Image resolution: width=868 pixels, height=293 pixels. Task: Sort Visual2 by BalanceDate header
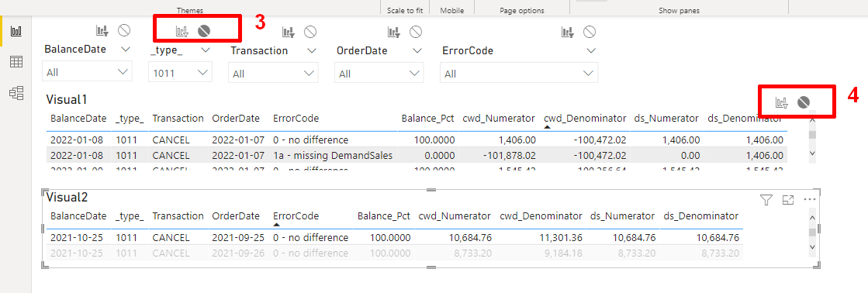click(78, 215)
